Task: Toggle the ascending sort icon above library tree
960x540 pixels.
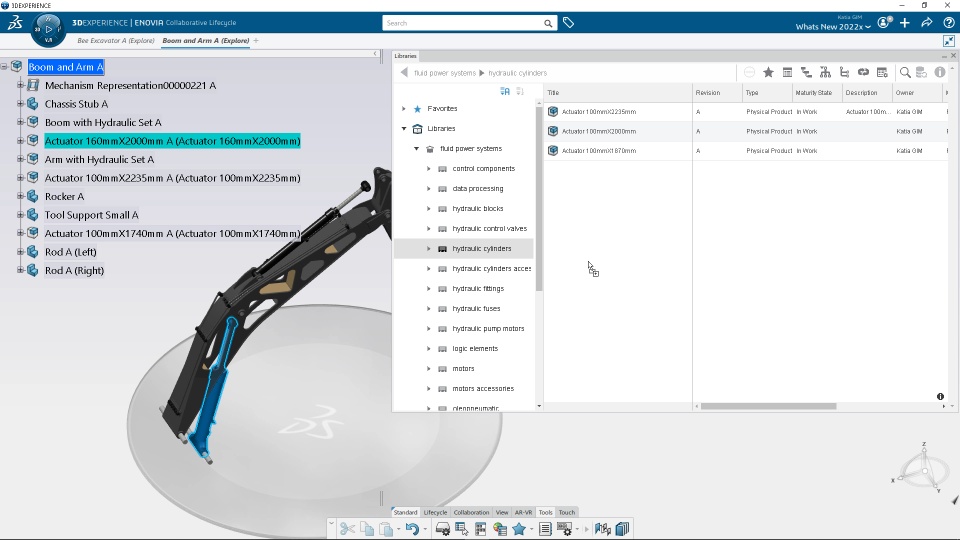Action: [504, 91]
